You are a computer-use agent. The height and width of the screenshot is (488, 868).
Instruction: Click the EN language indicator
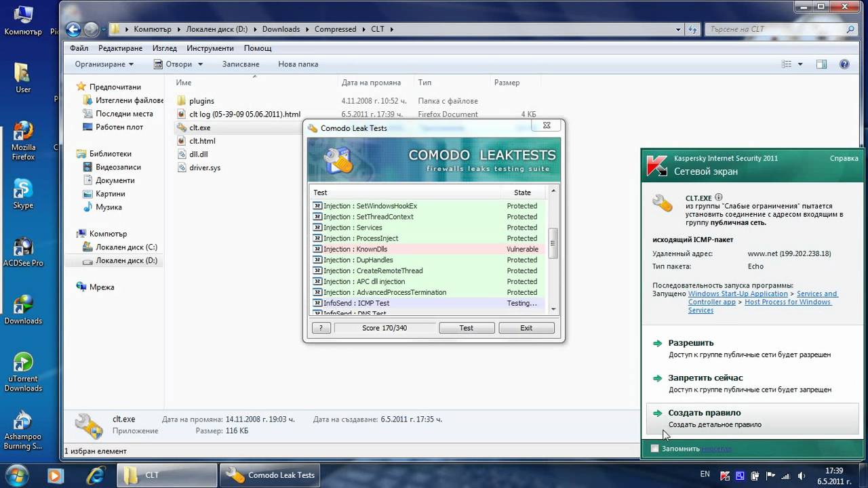click(705, 474)
